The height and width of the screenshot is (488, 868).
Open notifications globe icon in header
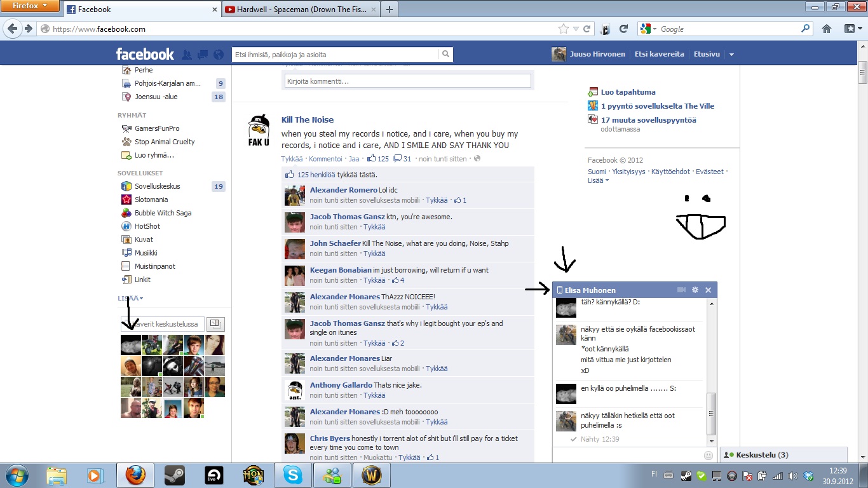click(219, 55)
